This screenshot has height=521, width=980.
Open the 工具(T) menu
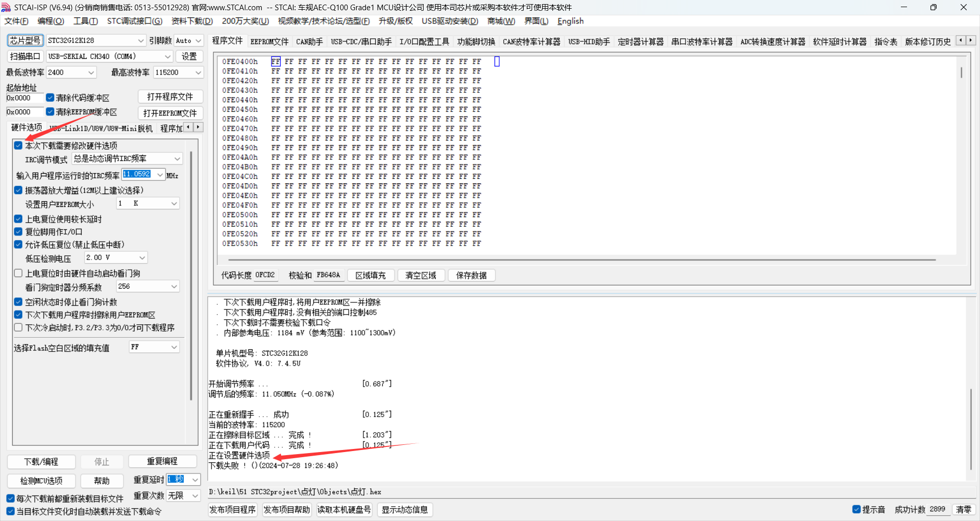[85, 21]
